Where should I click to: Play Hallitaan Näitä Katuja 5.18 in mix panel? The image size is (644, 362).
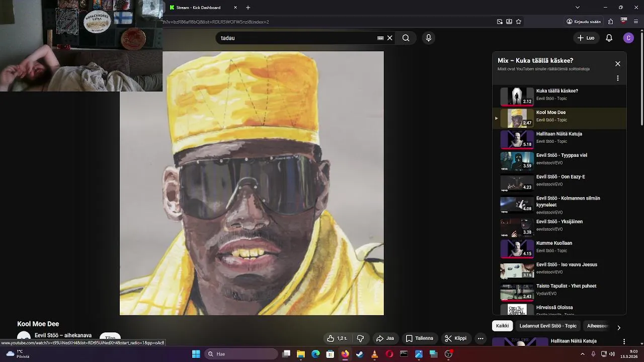[559, 139]
